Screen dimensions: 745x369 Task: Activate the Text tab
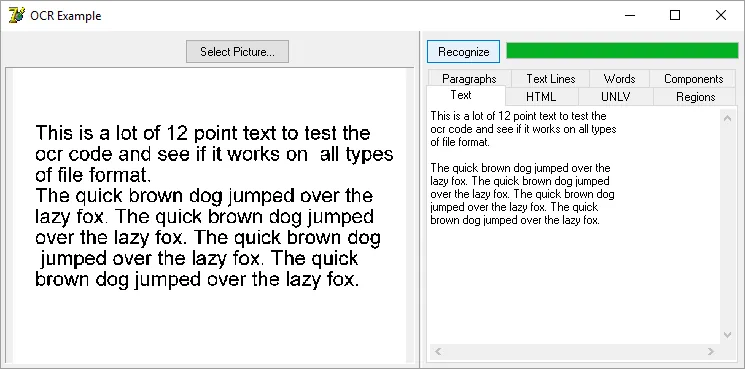pyautogui.click(x=461, y=95)
